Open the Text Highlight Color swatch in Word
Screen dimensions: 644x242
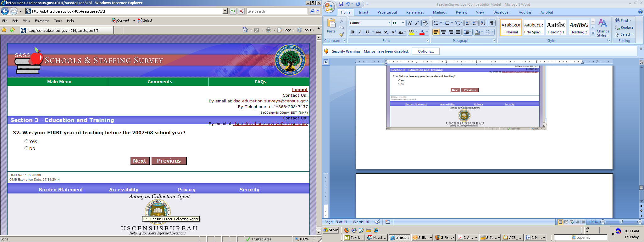411,32
